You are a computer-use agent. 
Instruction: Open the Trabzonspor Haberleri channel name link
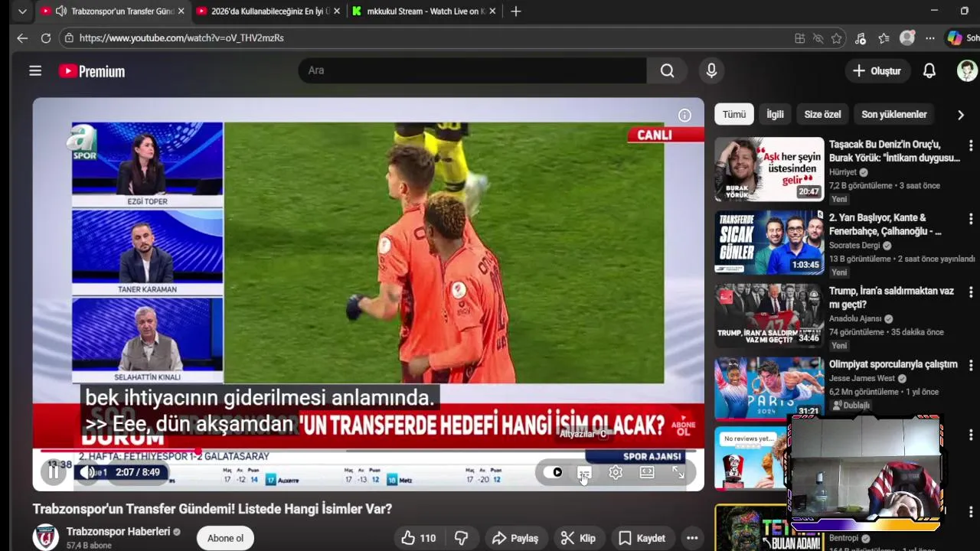[x=118, y=531]
